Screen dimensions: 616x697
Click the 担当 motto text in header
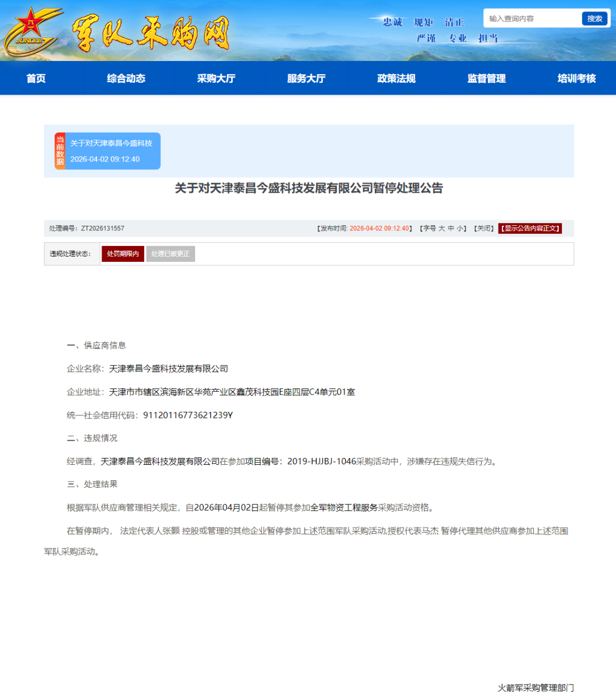(488, 38)
